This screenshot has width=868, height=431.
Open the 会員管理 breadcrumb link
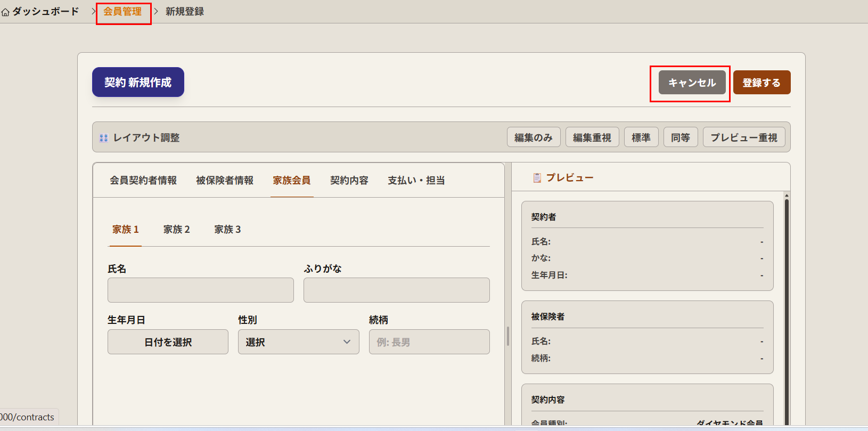(122, 12)
